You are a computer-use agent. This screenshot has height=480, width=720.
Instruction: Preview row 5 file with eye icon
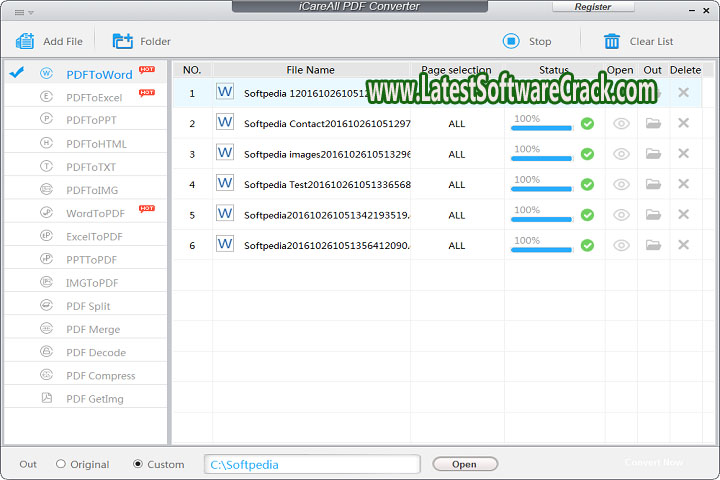621,214
